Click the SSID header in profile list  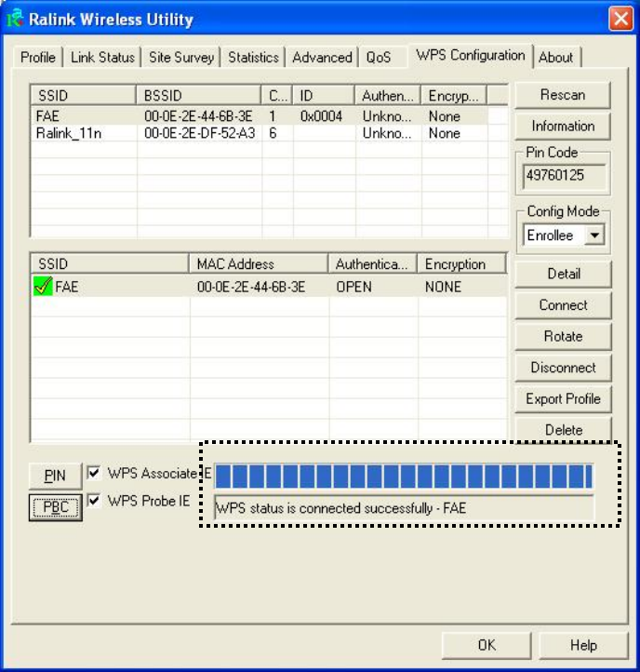point(110,263)
